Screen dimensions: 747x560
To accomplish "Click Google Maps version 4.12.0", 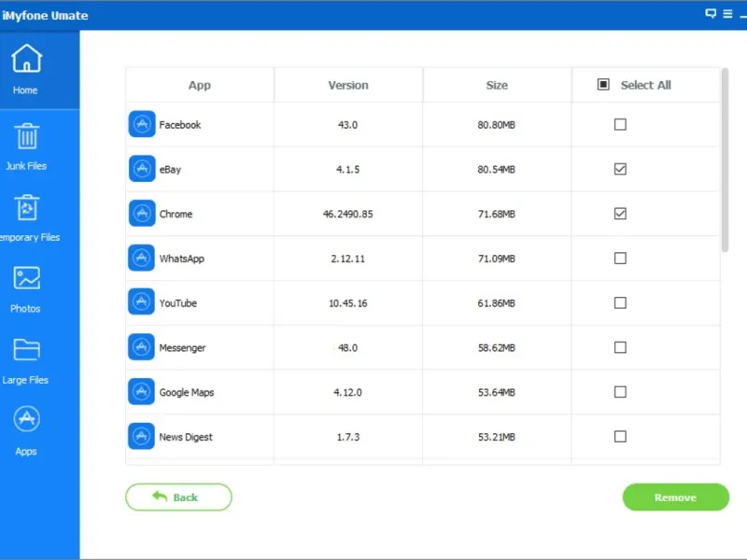I will click(x=347, y=392).
